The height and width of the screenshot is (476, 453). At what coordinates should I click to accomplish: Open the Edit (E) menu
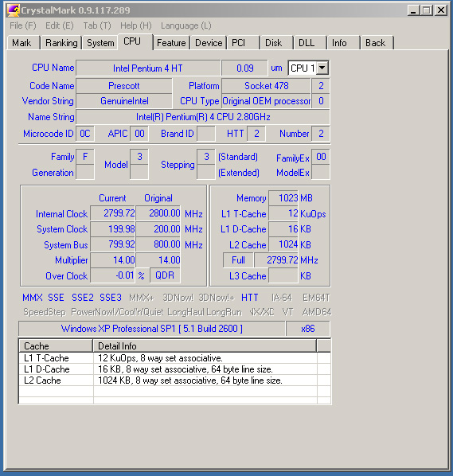(60, 25)
